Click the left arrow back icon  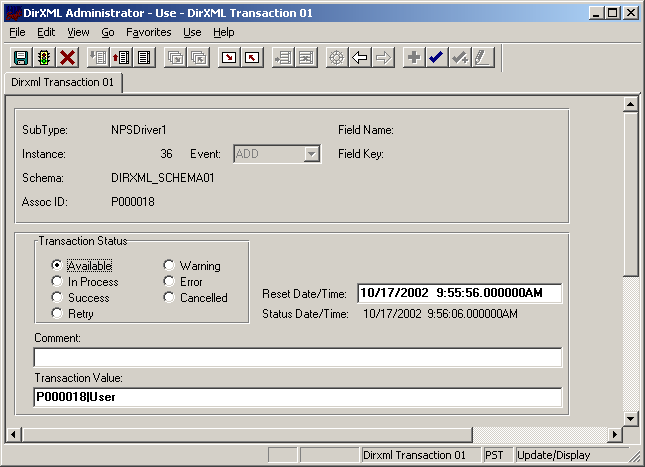click(x=360, y=58)
